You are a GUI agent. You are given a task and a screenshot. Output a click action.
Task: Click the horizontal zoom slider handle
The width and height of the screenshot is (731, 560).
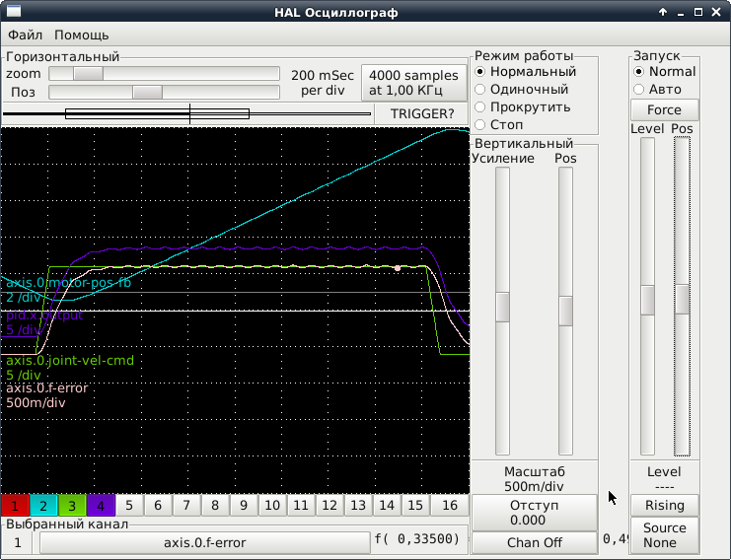pos(88,74)
